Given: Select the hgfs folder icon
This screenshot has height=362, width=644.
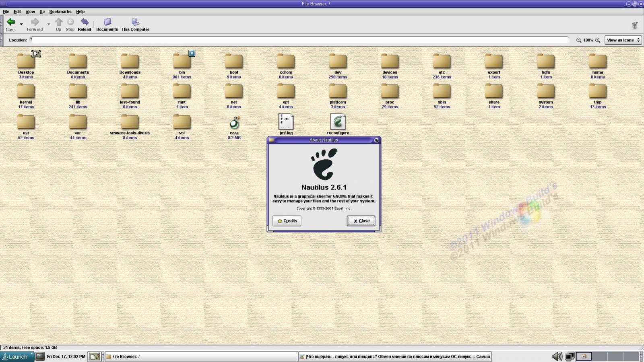Looking at the screenshot, I should (x=546, y=61).
